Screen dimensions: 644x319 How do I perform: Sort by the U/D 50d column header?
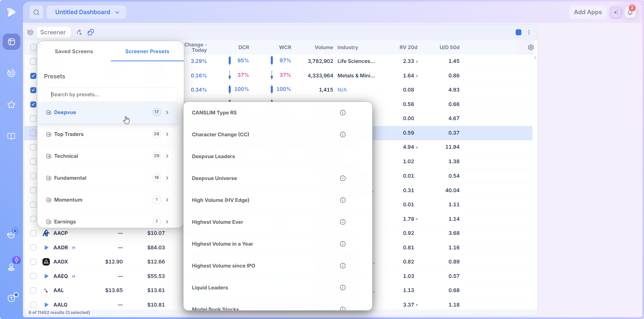click(x=449, y=47)
